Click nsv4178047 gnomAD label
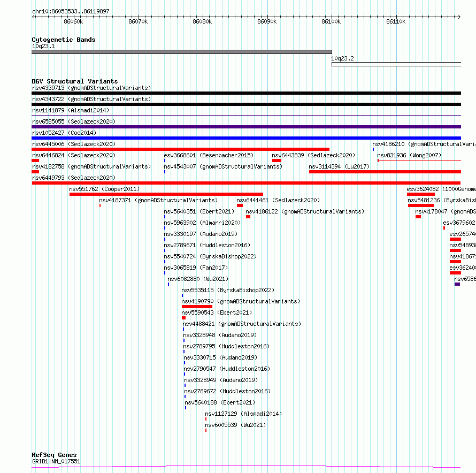The width and height of the screenshot is (476, 473). [446, 211]
